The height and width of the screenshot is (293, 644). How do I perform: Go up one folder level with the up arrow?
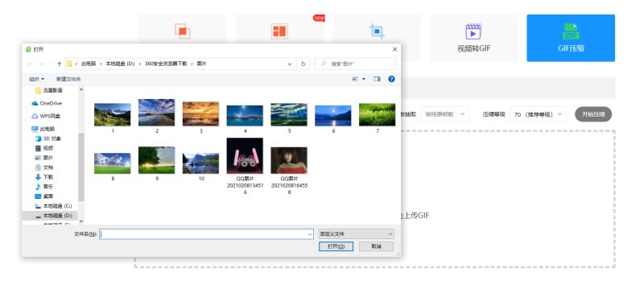(59, 64)
